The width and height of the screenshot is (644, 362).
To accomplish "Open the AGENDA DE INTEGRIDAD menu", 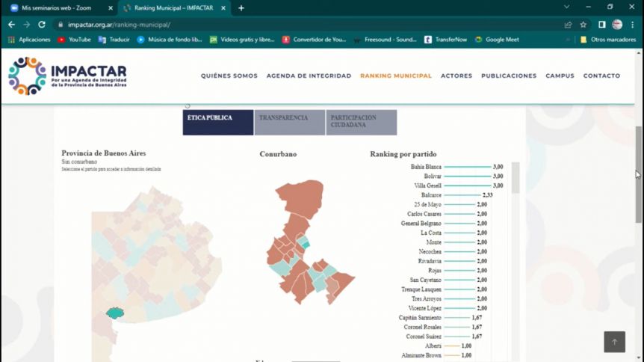I will 309,76.
